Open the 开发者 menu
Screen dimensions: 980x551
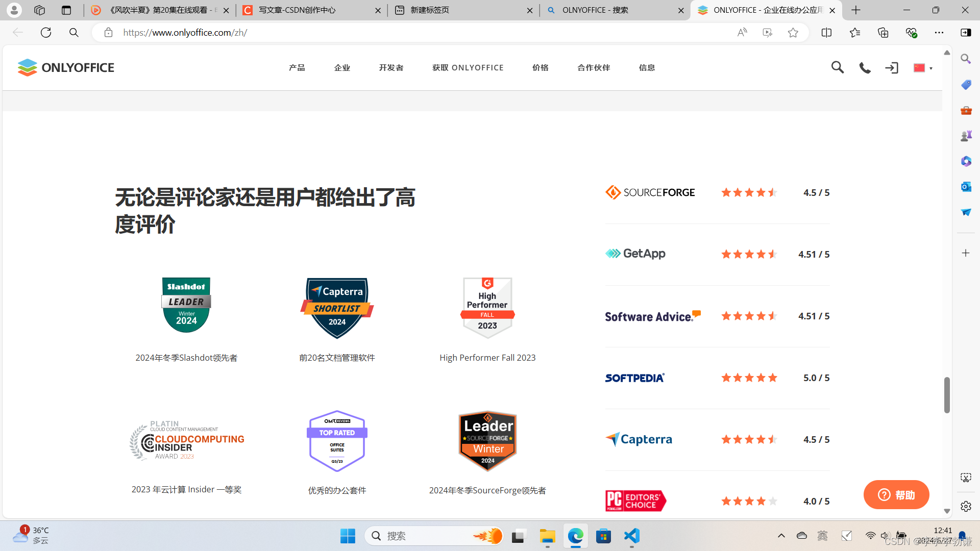(391, 68)
